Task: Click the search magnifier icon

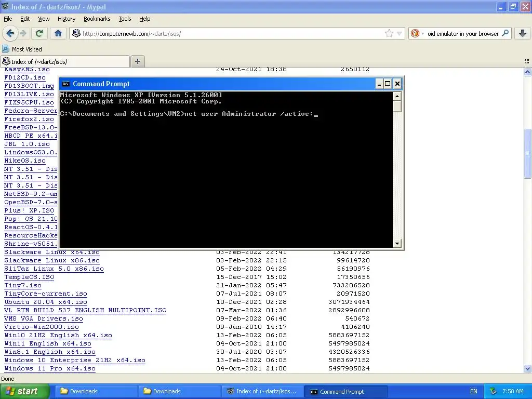Action: click(505, 33)
